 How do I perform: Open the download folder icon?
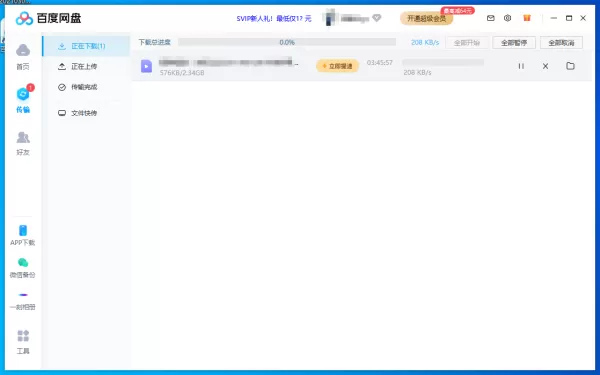click(570, 66)
